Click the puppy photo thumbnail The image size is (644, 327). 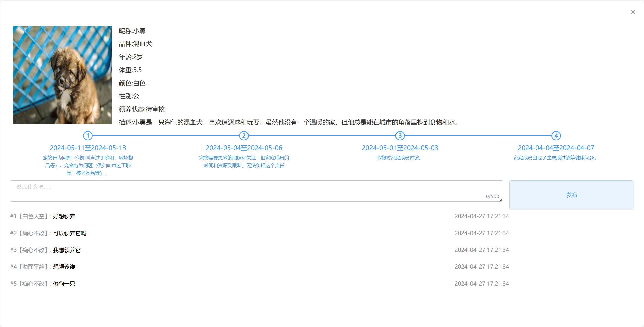(62, 75)
